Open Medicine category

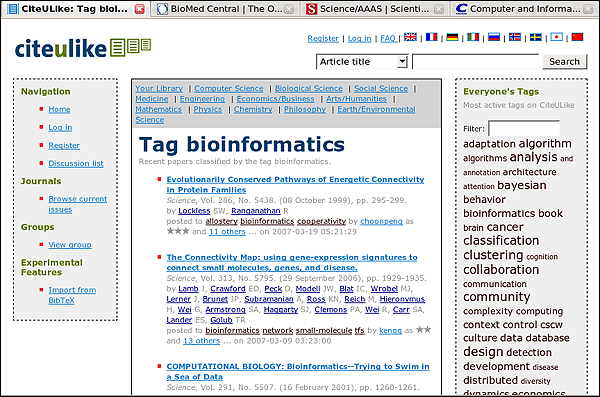click(x=152, y=99)
